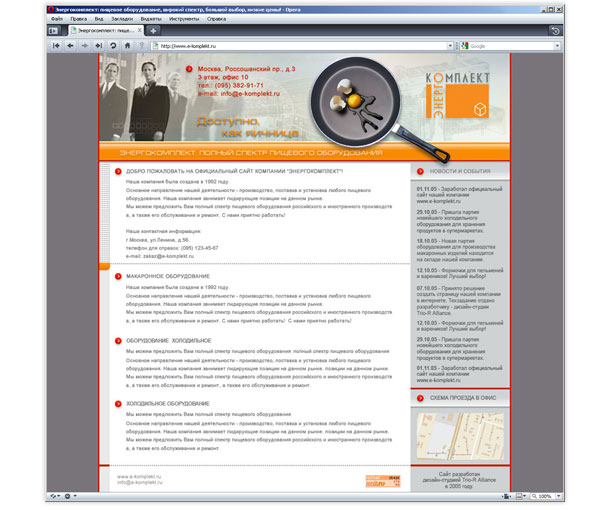
Task: Click the Opera logo in the title bar
Action: tap(51, 9)
